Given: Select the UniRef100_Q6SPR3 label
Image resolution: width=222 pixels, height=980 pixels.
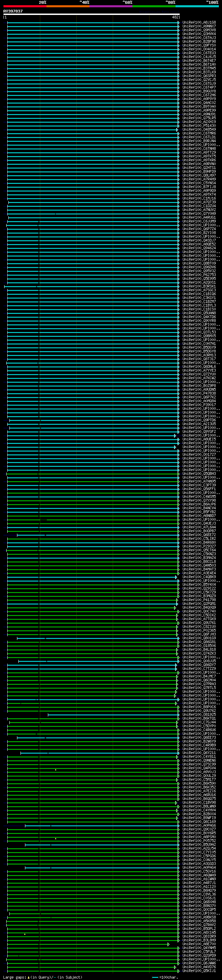Looking at the screenshot, I should tap(199, 76).
